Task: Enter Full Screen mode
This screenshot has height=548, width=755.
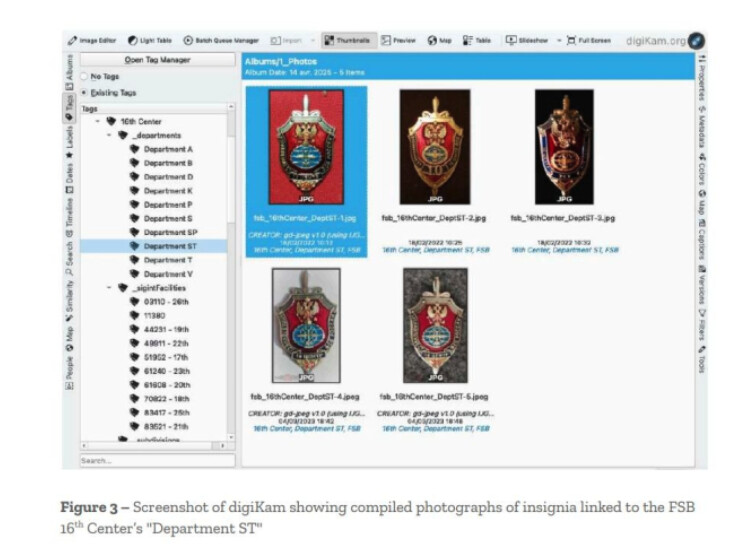Action: coord(589,40)
